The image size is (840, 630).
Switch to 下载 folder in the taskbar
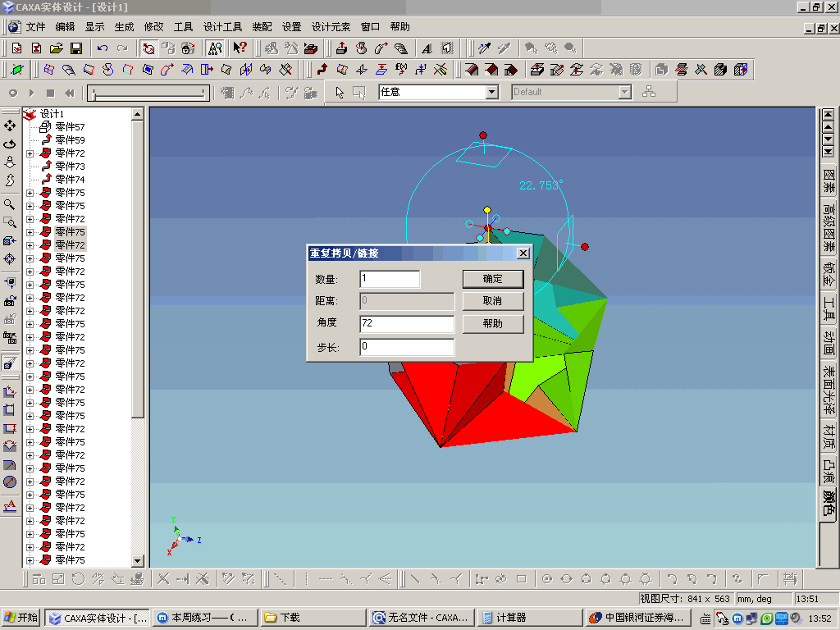click(x=313, y=618)
